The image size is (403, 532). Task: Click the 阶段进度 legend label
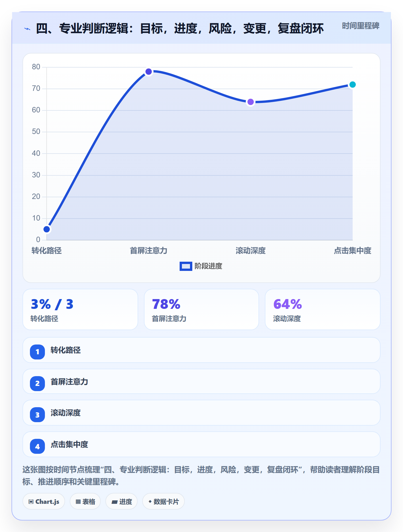208,266
